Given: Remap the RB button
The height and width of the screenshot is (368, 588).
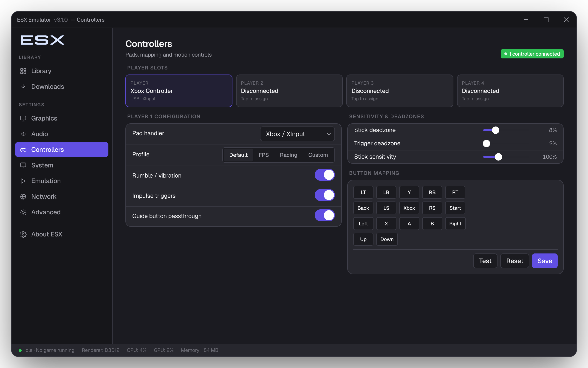Looking at the screenshot, I should pos(432,193).
